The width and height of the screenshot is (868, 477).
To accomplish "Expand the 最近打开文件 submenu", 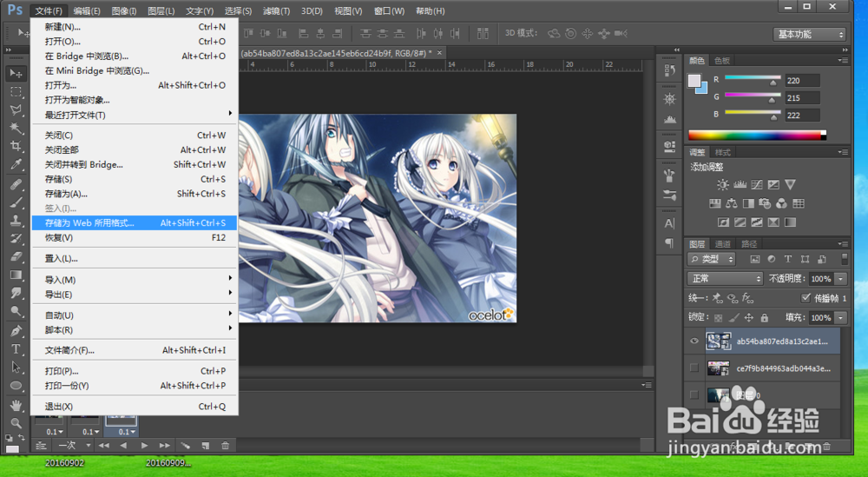I will pos(135,115).
